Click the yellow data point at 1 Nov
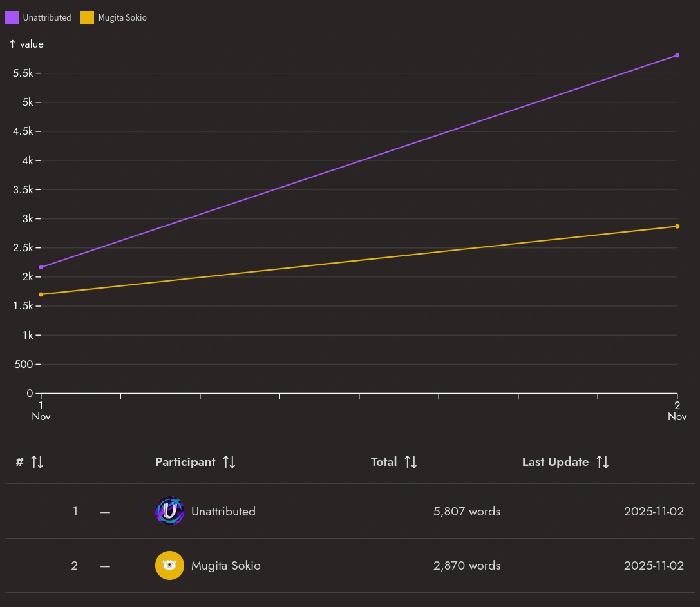This screenshot has width=700, height=607. (41, 294)
